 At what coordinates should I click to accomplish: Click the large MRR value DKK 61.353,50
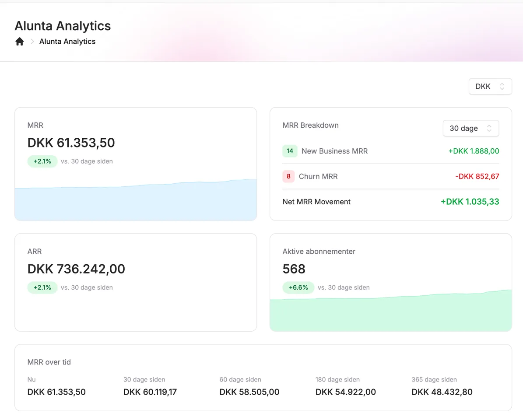[x=71, y=143]
